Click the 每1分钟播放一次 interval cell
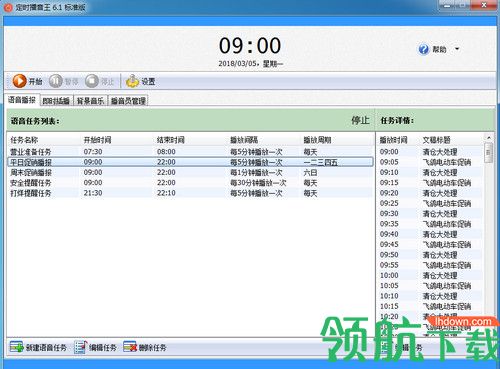Screen dimensions: 500x369 tap(256, 173)
